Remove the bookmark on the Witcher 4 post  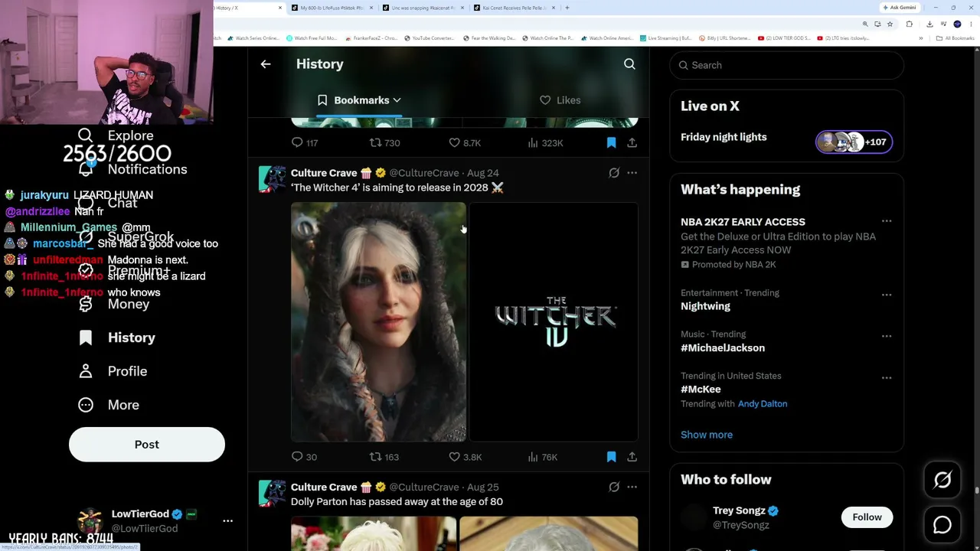[x=611, y=457]
